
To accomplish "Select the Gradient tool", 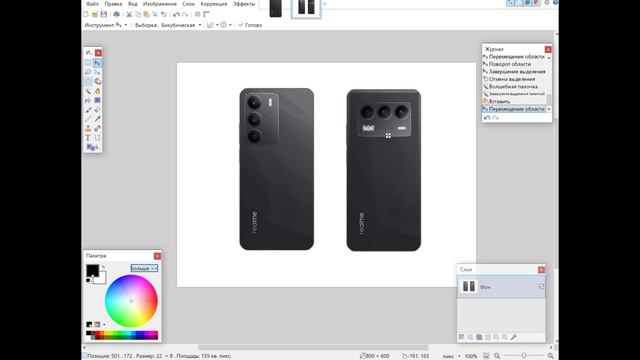I will pyautogui.click(x=97, y=100).
